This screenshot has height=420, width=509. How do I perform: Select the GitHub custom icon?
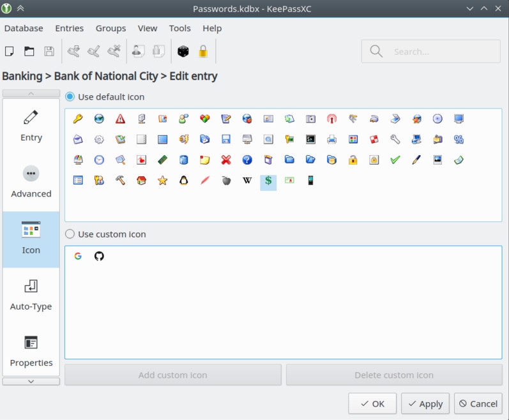[99, 256]
